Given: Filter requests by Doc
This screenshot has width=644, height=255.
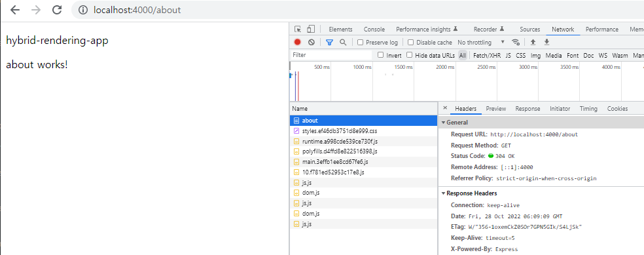Looking at the screenshot, I should pyautogui.click(x=588, y=55).
